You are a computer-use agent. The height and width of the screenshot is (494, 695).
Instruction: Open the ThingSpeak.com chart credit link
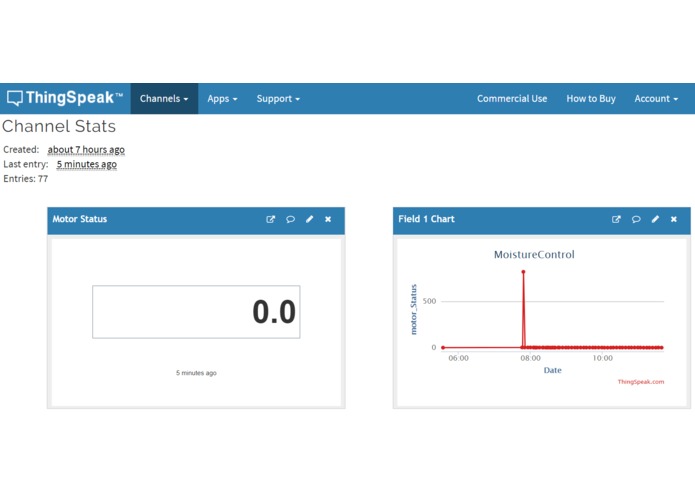pyautogui.click(x=641, y=381)
